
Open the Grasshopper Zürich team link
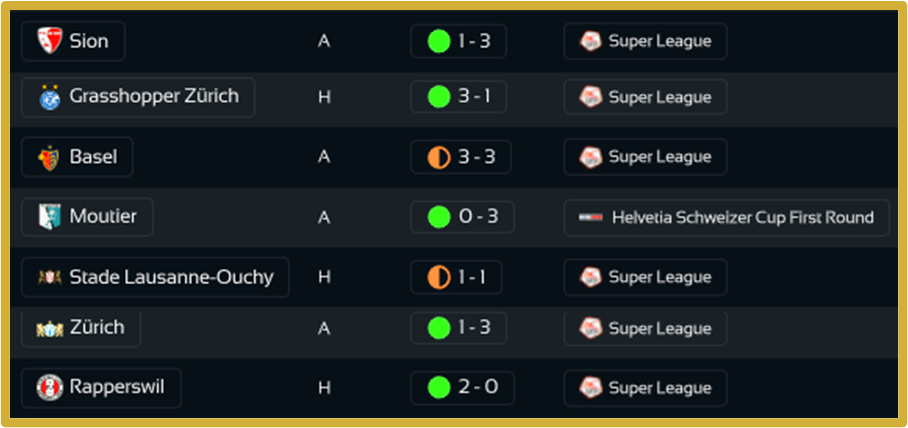pyautogui.click(x=138, y=97)
